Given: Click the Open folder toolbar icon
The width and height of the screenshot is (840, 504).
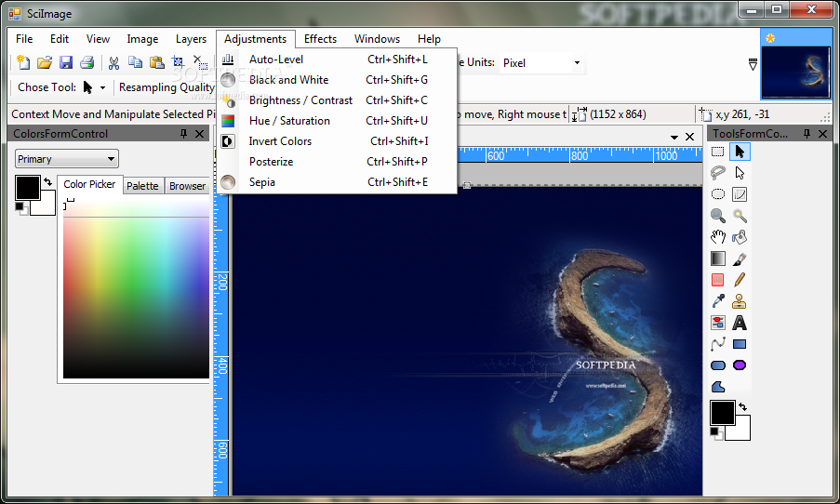Looking at the screenshot, I should pos(45,62).
